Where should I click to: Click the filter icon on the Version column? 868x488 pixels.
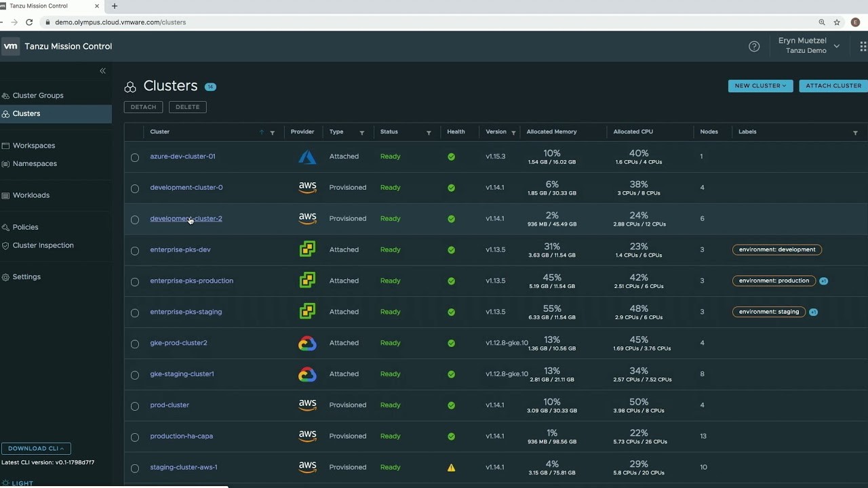[x=513, y=133]
